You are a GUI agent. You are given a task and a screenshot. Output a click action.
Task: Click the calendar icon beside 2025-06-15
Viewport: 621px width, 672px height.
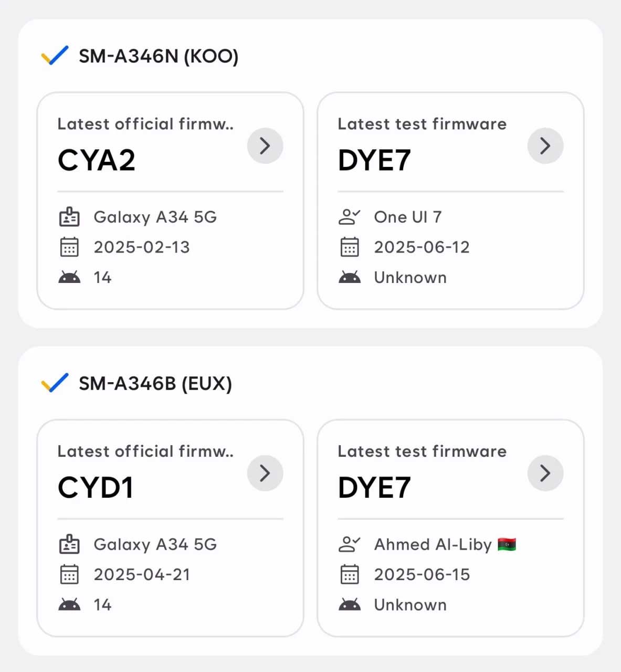coord(350,574)
